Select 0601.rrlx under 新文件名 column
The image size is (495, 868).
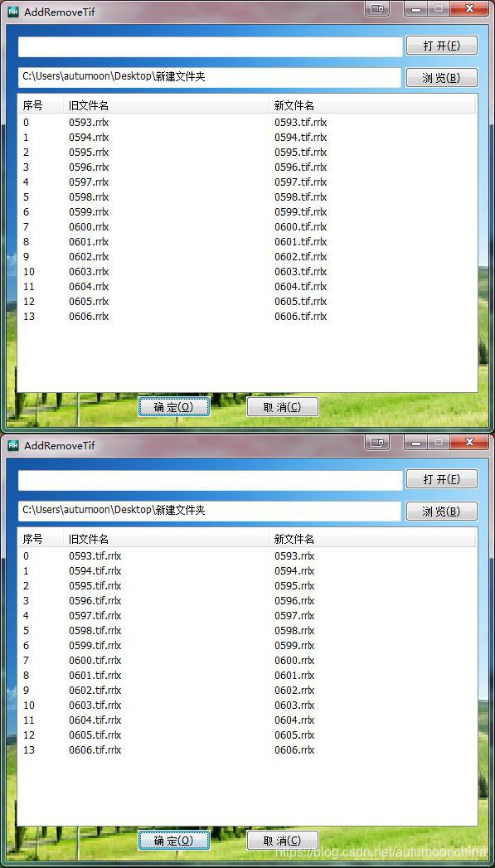pyautogui.click(x=294, y=676)
